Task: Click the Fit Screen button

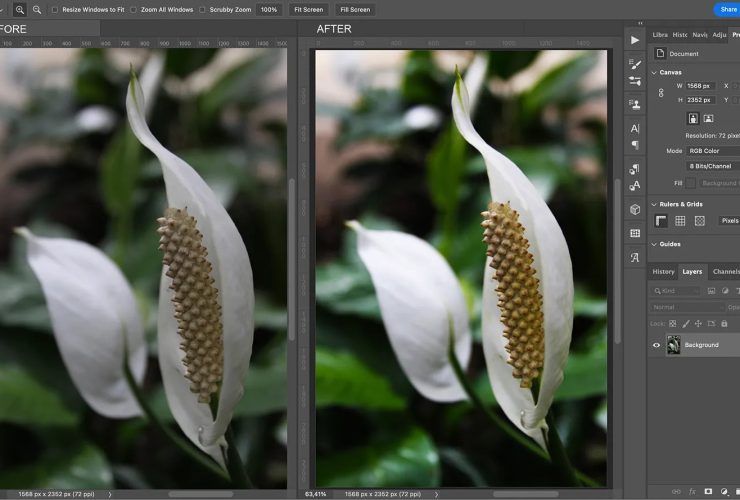Action: point(308,10)
